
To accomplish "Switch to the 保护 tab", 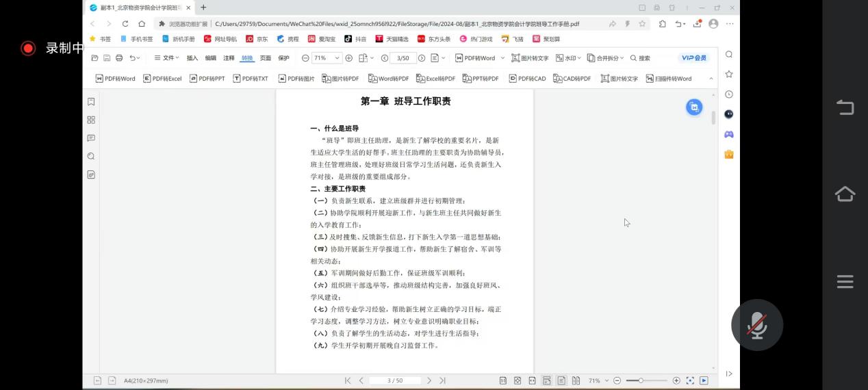I will click(x=283, y=58).
